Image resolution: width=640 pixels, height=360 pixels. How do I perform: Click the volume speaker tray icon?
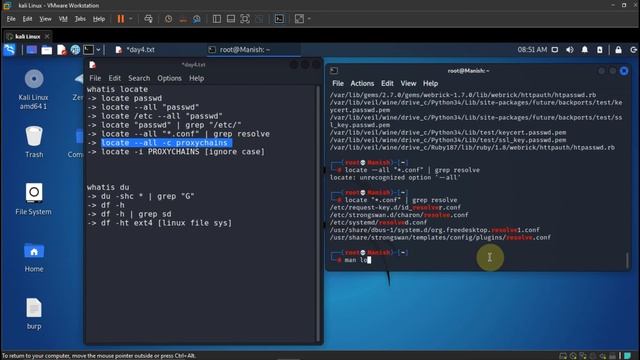tap(570, 50)
